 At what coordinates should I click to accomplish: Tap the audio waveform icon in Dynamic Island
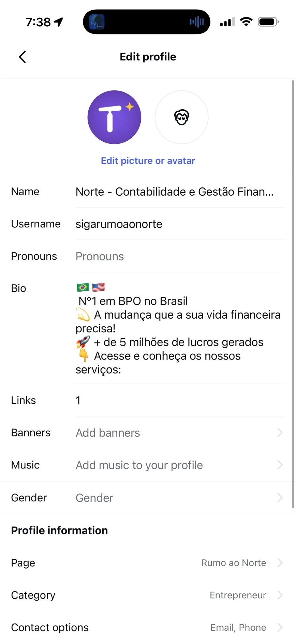point(197,22)
